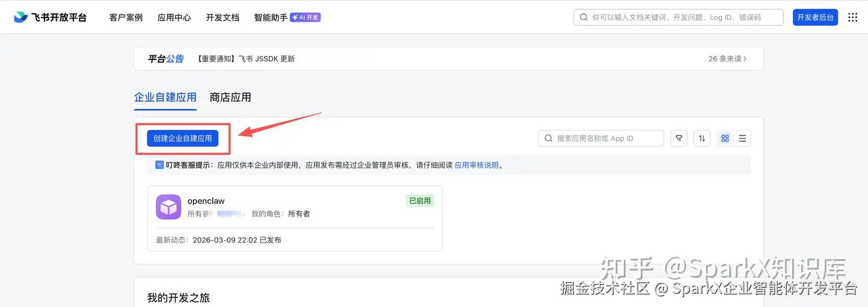
Task: Click the 我的角色：所有者 text
Action: tap(281, 214)
